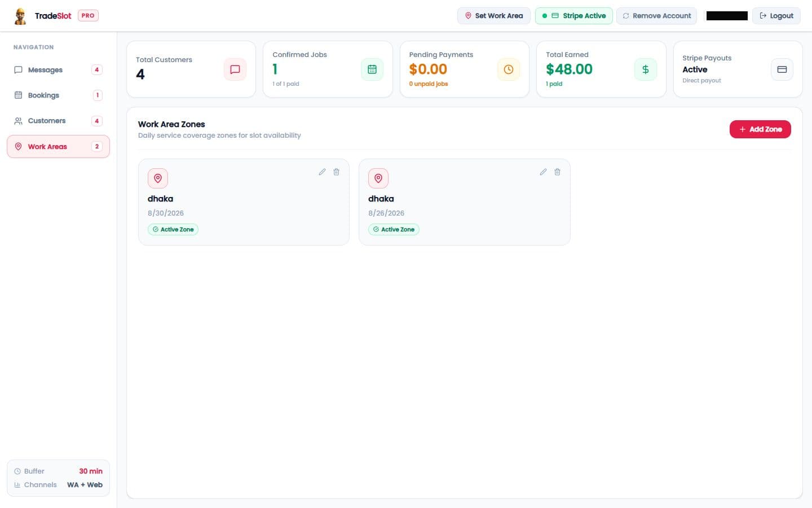Click the "30 min" buffer value
This screenshot has width=812, height=508.
(91, 471)
